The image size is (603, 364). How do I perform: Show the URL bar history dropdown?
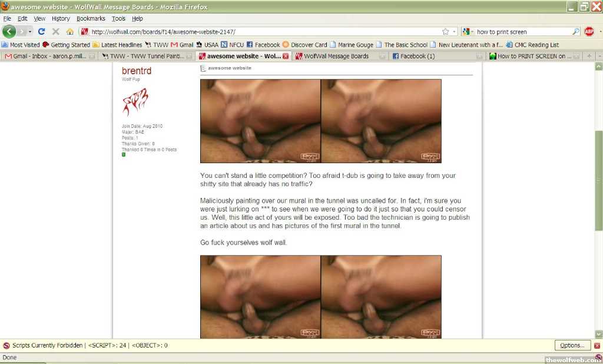click(454, 32)
